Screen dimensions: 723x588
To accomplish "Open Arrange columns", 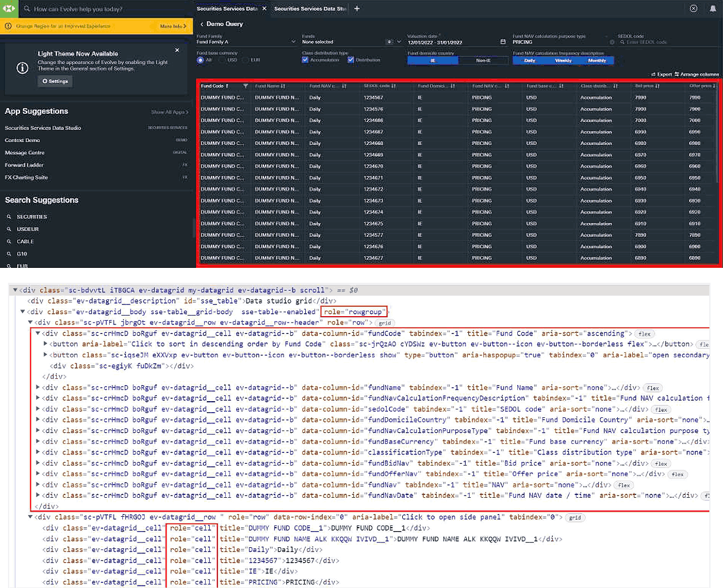I will point(697,74).
